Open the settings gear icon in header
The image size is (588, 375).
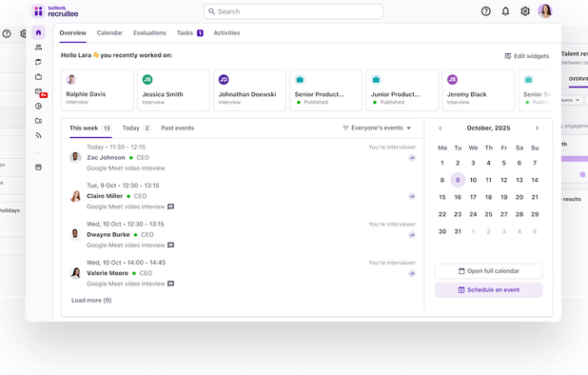(x=525, y=11)
